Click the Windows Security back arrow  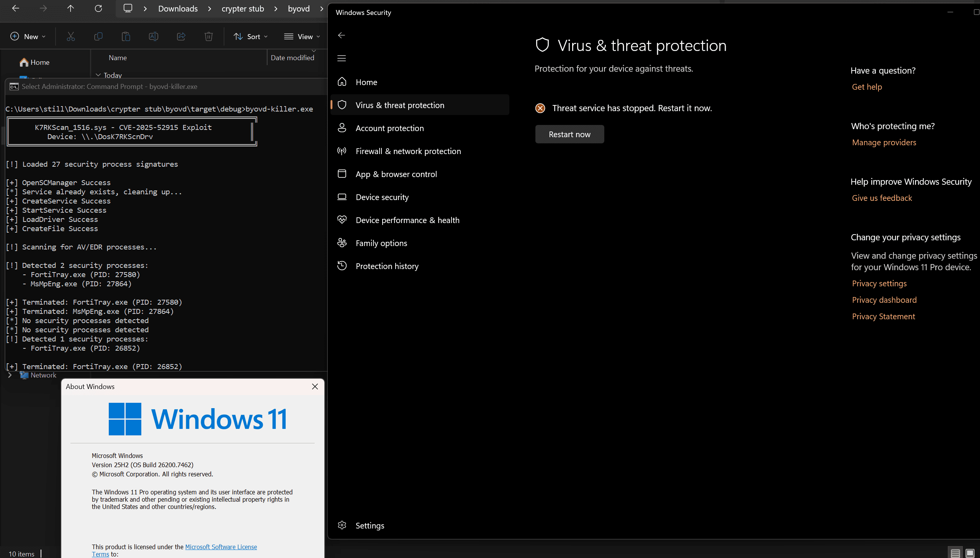click(342, 35)
